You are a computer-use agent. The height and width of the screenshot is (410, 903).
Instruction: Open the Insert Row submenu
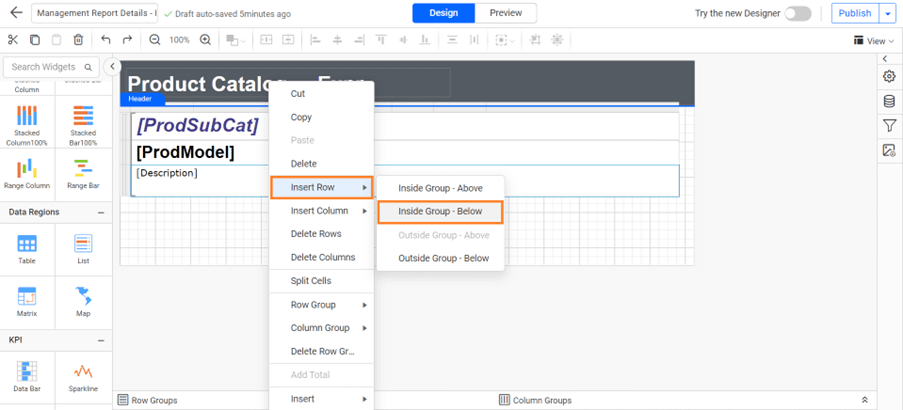click(322, 187)
